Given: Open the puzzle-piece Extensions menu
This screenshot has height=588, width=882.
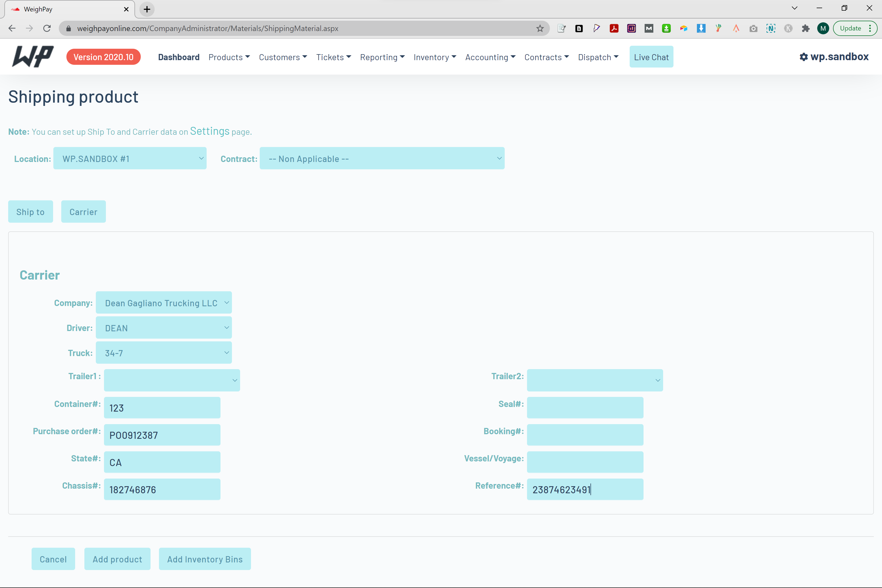Looking at the screenshot, I should click(x=806, y=29).
